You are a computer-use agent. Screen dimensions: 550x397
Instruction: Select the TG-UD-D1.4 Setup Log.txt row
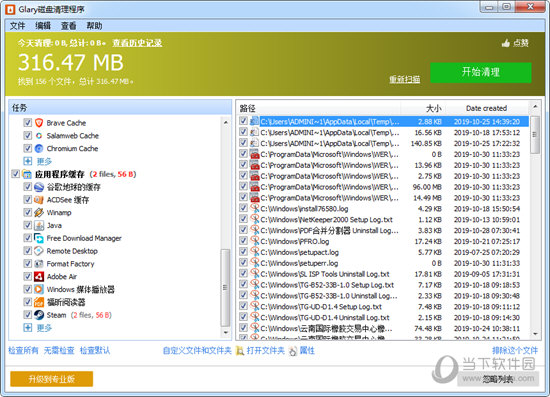coord(384,307)
